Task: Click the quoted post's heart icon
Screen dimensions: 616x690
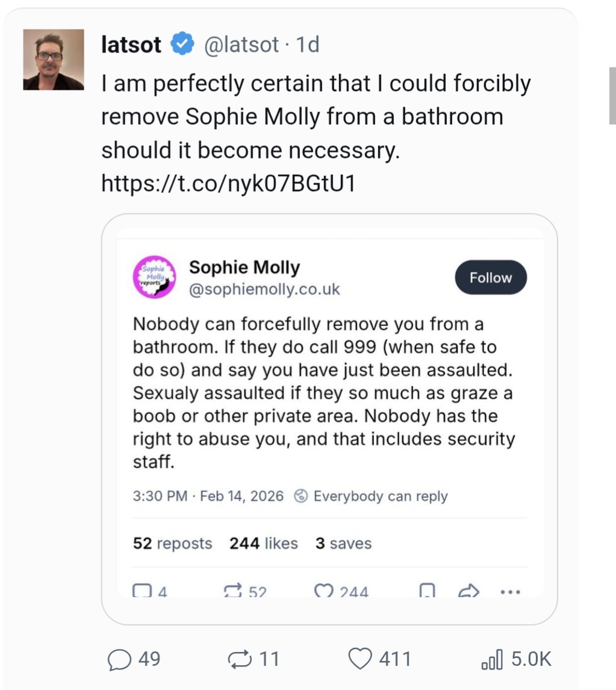Action: click(x=324, y=591)
